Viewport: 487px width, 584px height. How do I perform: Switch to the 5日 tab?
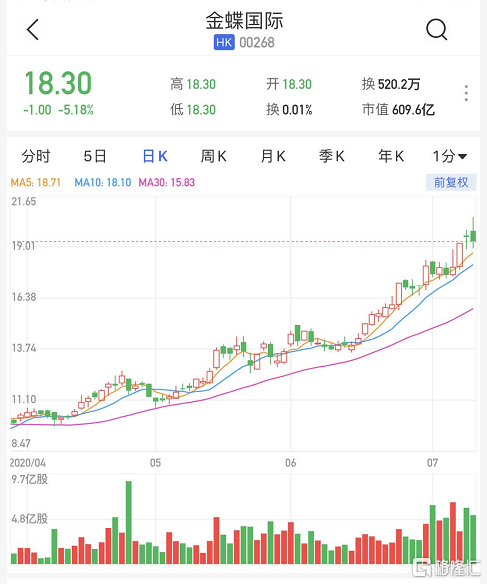(95, 156)
